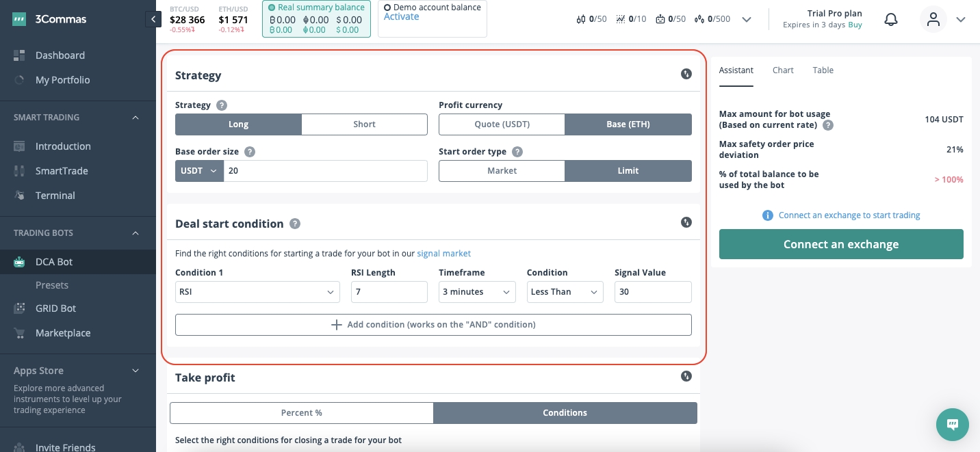The width and height of the screenshot is (980, 452).
Task: Switch to the Chart tab
Action: point(783,70)
